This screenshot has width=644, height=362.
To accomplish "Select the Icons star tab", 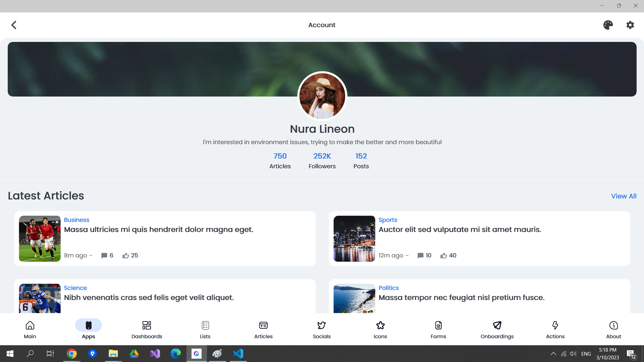I will pos(380,329).
